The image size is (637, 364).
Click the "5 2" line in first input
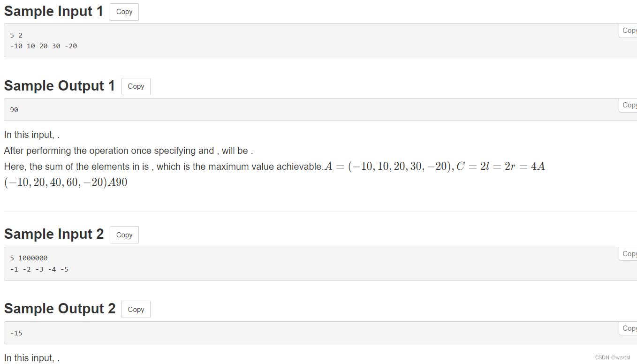[16, 35]
